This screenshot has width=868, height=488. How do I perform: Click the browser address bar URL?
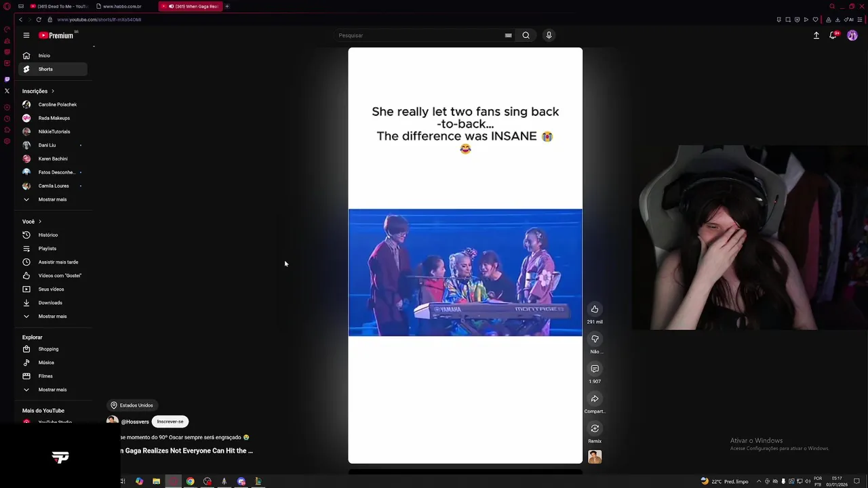pos(99,20)
